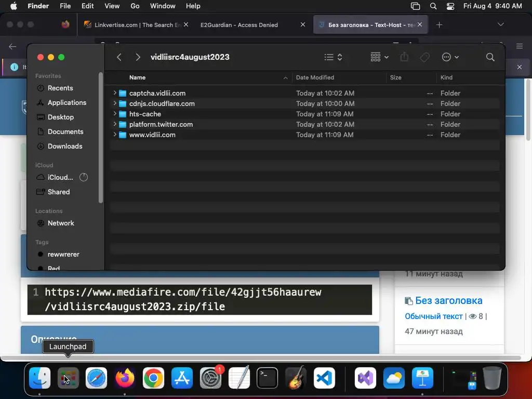This screenshot has width=532, height=399.
Task: Open the Firefox list all tabs dropdown
Action: click(x=500, y=24)
